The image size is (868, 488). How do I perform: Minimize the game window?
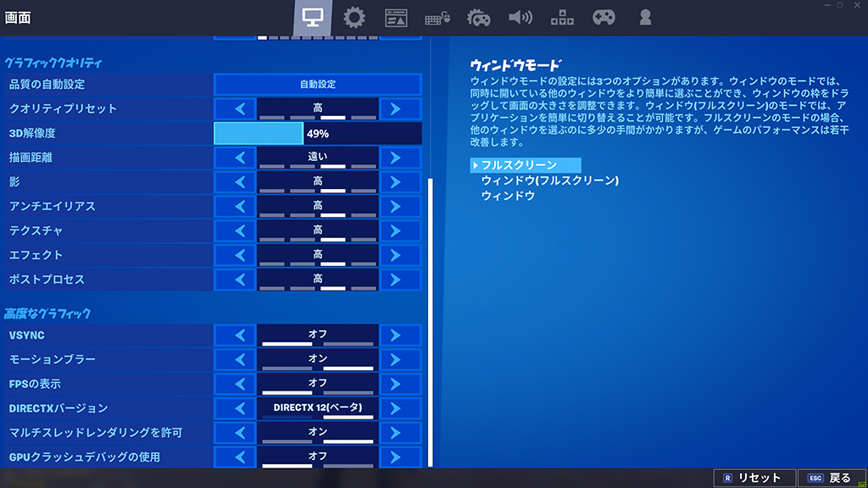point(827,5)
